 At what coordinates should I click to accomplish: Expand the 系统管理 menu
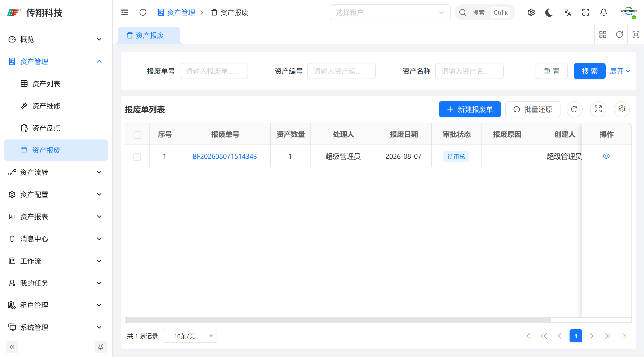56,327
